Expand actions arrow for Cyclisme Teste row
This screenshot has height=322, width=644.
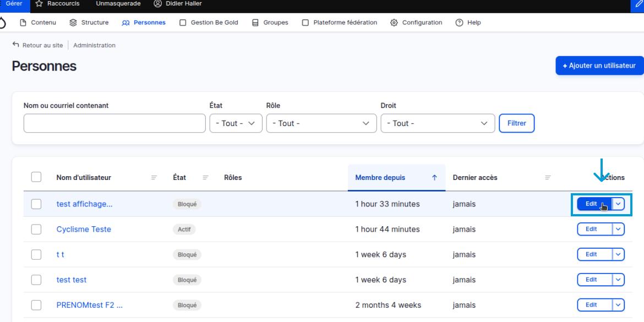(619, 230)
